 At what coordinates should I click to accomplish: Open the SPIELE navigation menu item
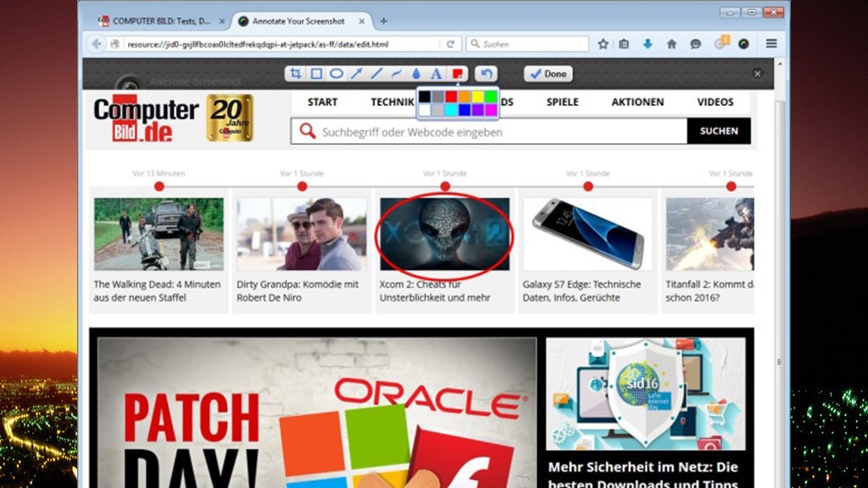[562, 102]
